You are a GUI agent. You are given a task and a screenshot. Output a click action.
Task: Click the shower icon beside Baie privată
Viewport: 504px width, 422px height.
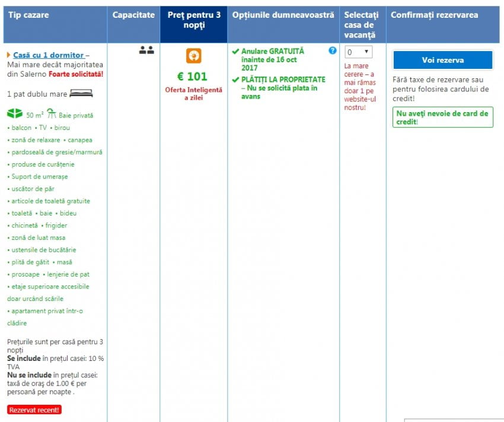52,113
